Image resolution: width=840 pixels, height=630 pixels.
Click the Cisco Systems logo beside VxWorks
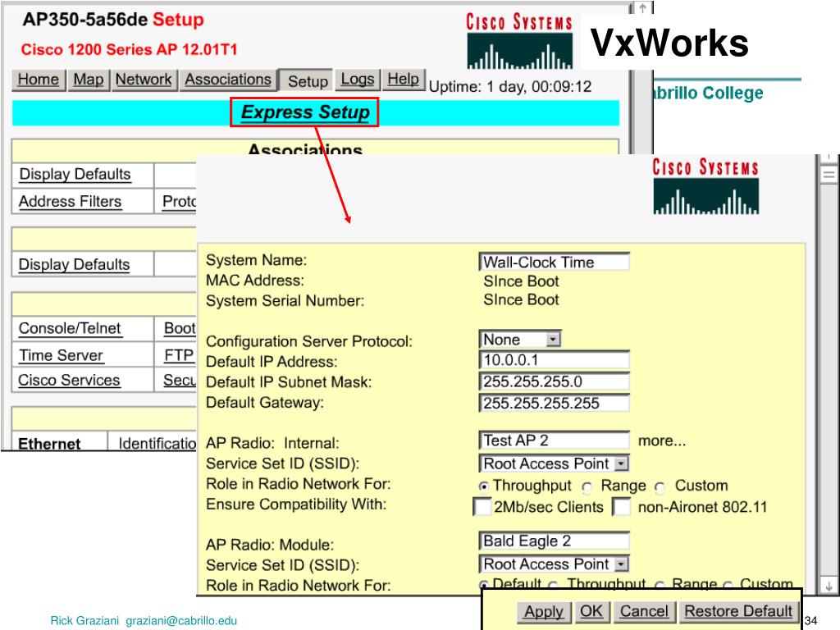click(x=519, y=41)
